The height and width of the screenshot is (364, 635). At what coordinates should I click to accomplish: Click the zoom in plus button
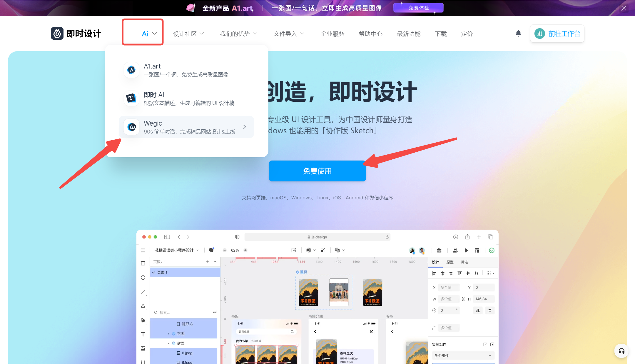(245, 250)
